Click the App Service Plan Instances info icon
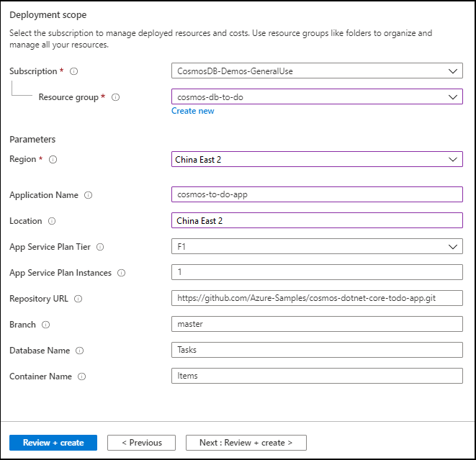Screen dimensions: 476x460 (x=121, y=273)
